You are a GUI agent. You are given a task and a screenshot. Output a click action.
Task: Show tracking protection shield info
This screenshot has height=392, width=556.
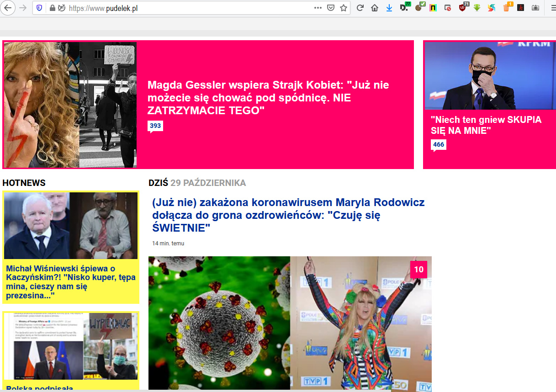[39, 8]
